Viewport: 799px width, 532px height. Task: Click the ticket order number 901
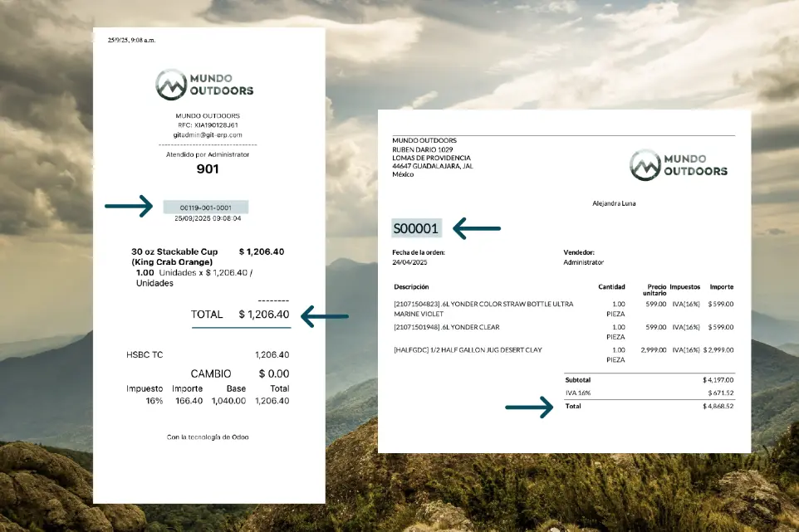pyautogui.click(x=208, y=169)
